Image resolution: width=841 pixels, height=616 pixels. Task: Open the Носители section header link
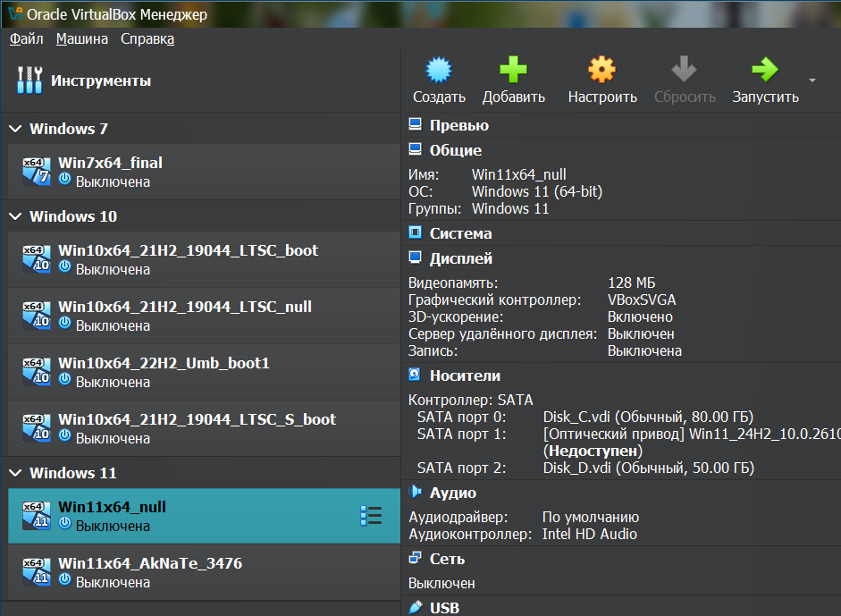tap(465, 376)
